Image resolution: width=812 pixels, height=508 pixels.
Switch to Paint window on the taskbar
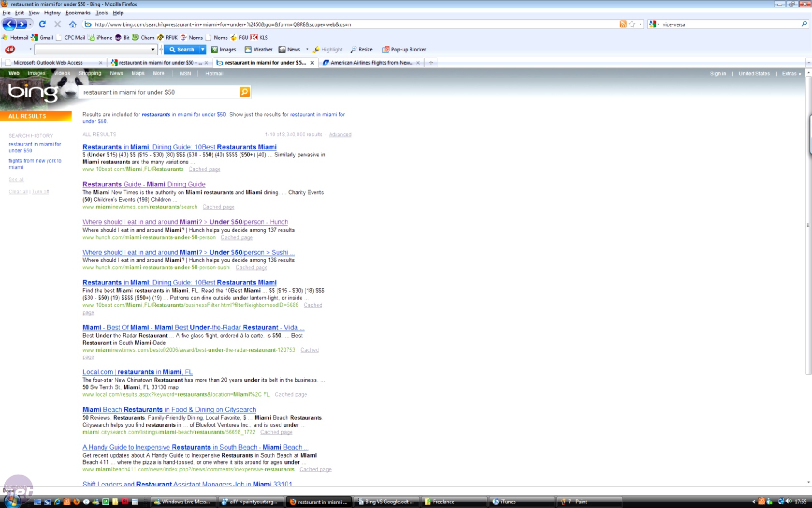(590, 502)
